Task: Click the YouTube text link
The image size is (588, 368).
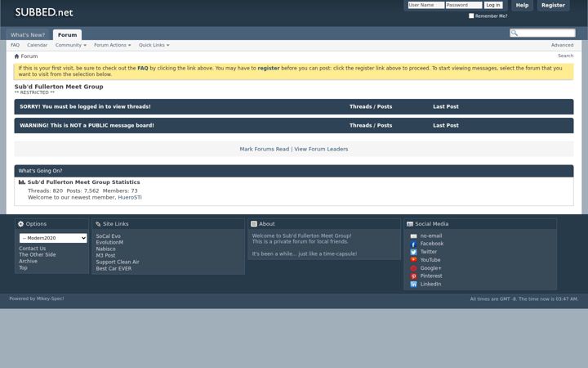Action: pos(430,260)
